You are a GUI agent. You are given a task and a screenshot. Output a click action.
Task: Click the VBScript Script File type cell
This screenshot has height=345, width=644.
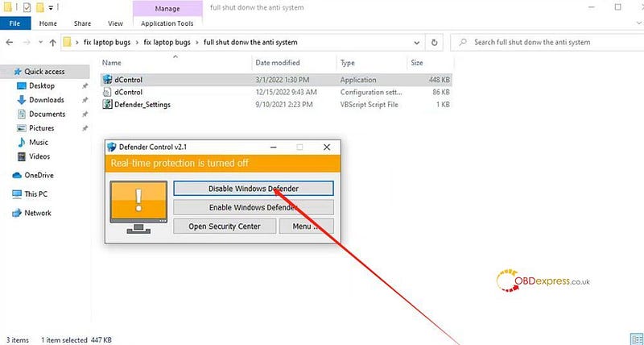pyautogui.click(x=369, y=105)
